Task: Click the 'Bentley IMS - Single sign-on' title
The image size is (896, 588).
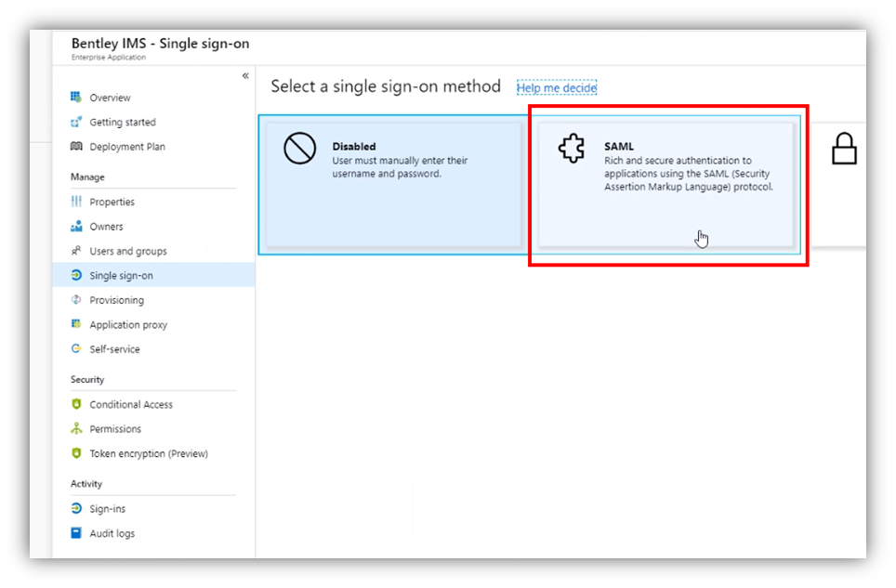Action: pyautogui.click(x=160, y=44)
